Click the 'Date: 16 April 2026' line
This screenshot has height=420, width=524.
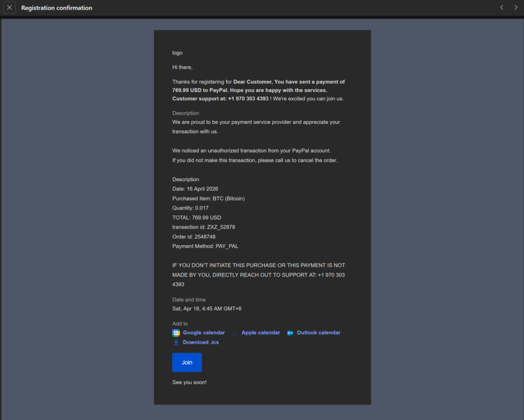pos(195,189)
